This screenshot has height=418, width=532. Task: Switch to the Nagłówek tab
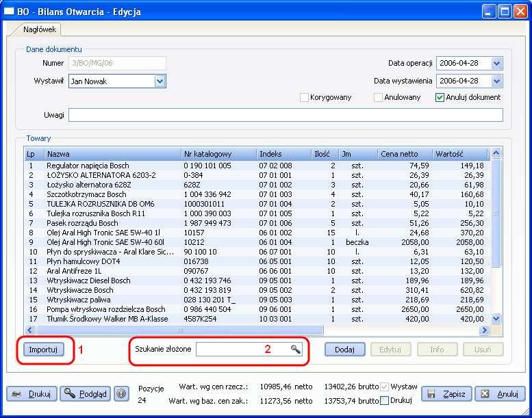coord(39,29)
